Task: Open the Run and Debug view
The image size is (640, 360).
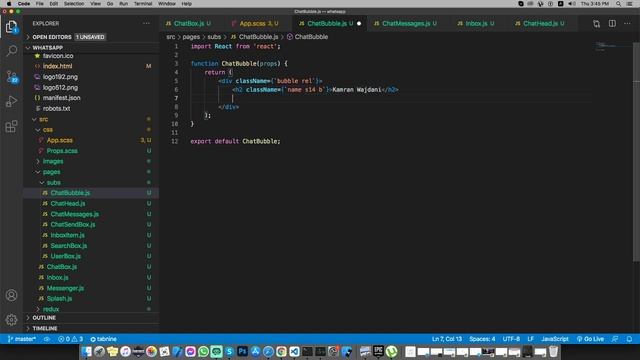Action: [11, 101]
